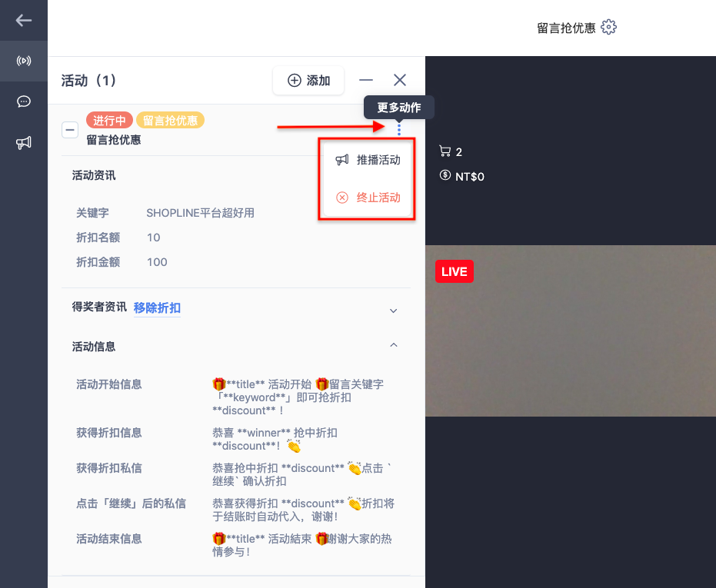
Task: Click the LIVE badge on video
Action: coord(455,271)
